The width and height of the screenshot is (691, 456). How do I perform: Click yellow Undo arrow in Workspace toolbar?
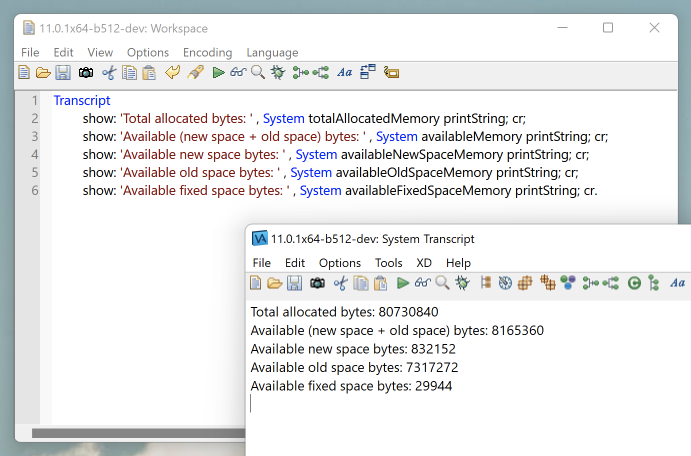click(172, 72)
